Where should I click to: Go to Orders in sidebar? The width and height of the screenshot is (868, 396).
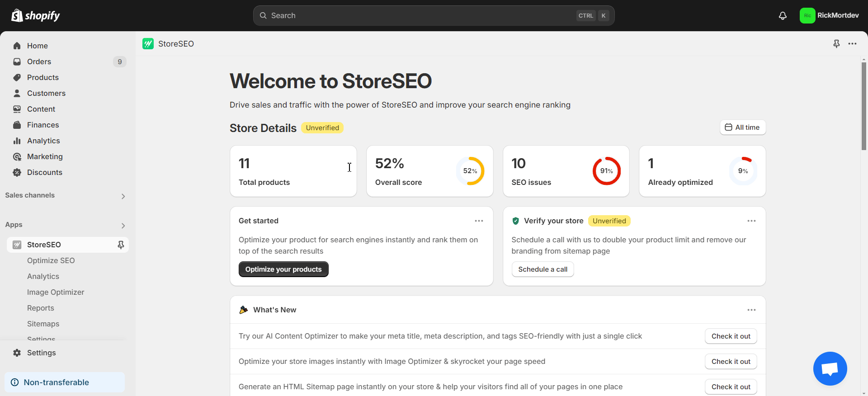click(39, 61)
